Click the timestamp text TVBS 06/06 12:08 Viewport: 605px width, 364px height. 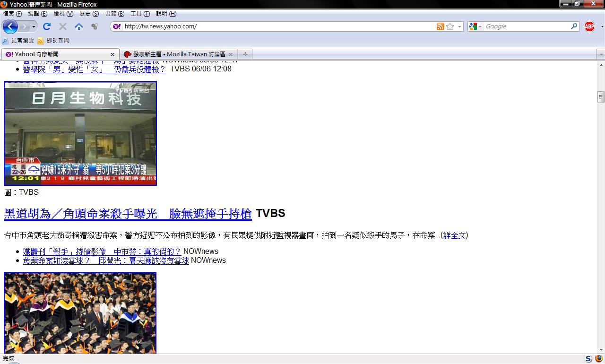click(201, 69)
